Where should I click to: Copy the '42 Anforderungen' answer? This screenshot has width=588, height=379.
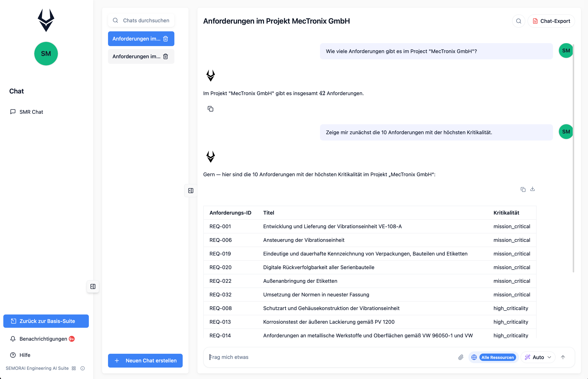coord(210,109)
